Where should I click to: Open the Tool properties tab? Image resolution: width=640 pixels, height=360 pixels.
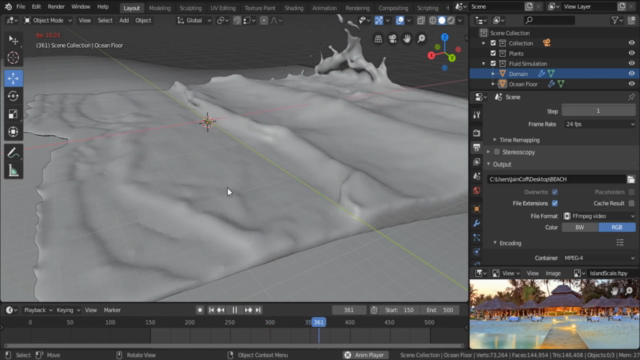click(476, 115)
